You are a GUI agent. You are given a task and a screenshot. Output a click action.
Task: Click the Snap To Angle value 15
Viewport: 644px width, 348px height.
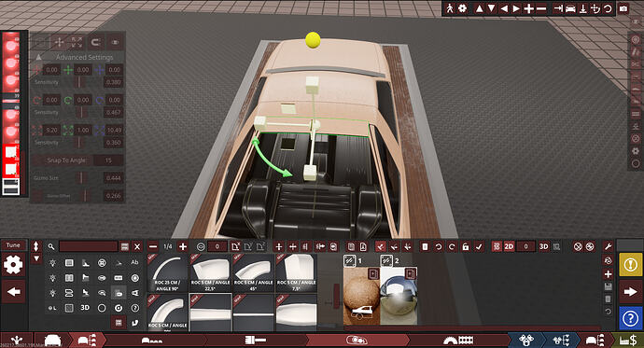108,160
